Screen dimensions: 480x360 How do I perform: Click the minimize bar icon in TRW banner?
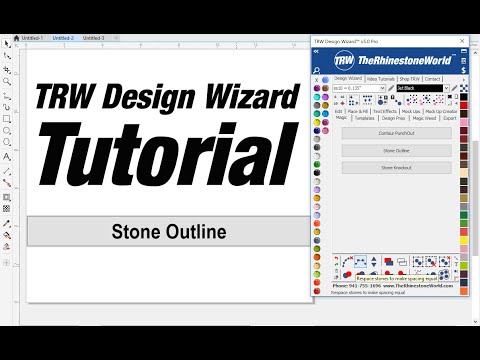464,51
